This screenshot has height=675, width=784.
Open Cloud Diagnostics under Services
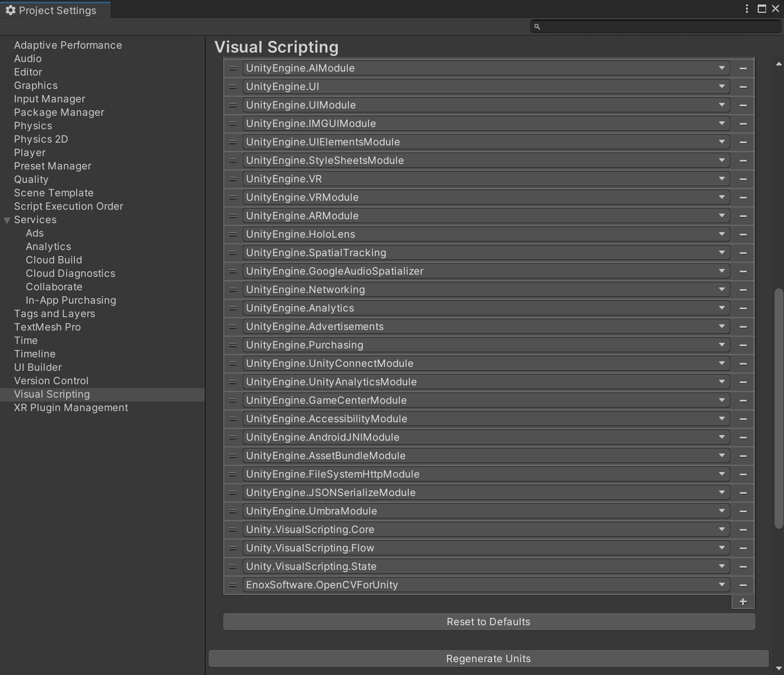70,273
